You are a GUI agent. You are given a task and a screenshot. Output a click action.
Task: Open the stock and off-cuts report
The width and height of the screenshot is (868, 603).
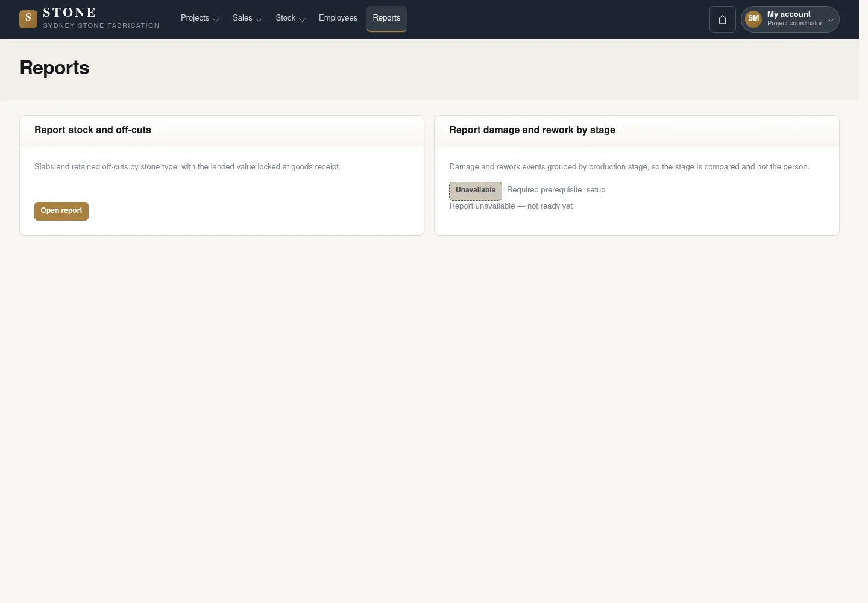[x=61, y=211]
